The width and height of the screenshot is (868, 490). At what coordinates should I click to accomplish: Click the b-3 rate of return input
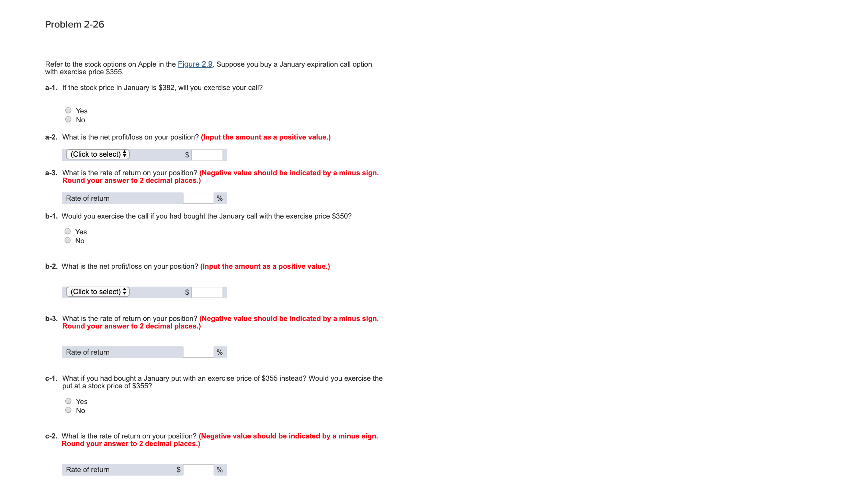click(199, 352)
